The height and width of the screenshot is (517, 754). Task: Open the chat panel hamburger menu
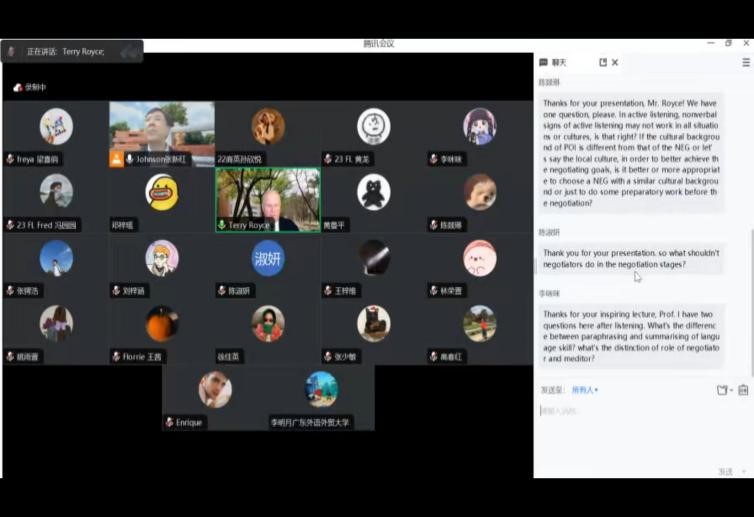point(746,62)
